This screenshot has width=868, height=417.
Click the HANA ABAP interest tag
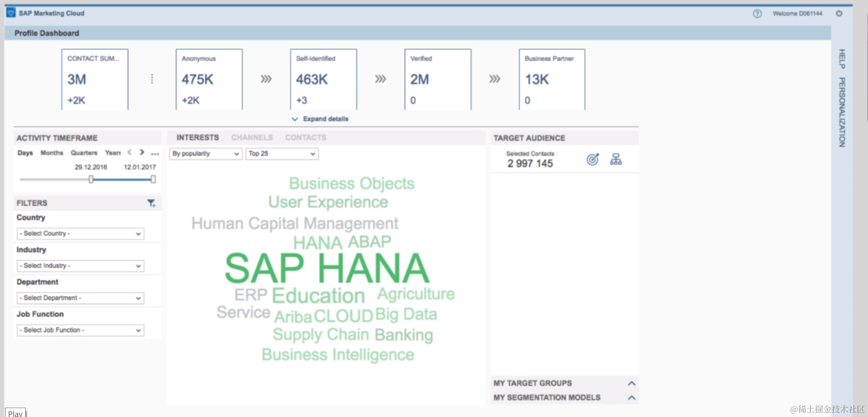pos(342,242)
